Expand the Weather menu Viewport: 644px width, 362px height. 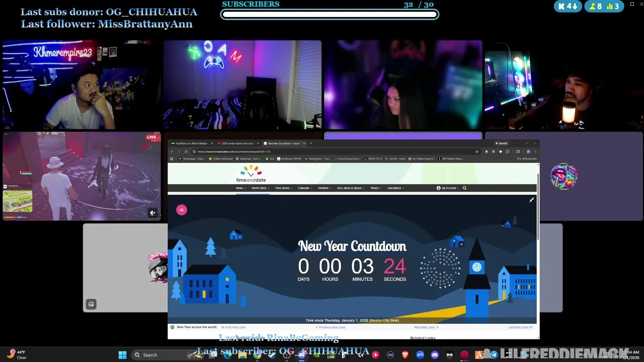[325, 188]
